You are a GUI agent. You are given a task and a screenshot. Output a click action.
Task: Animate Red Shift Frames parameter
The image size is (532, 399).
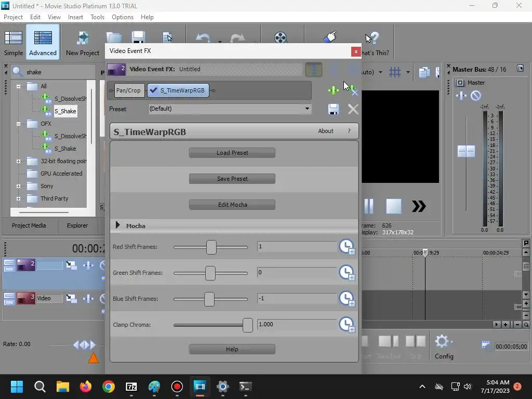pyautogui.click(x=347, y=247)
